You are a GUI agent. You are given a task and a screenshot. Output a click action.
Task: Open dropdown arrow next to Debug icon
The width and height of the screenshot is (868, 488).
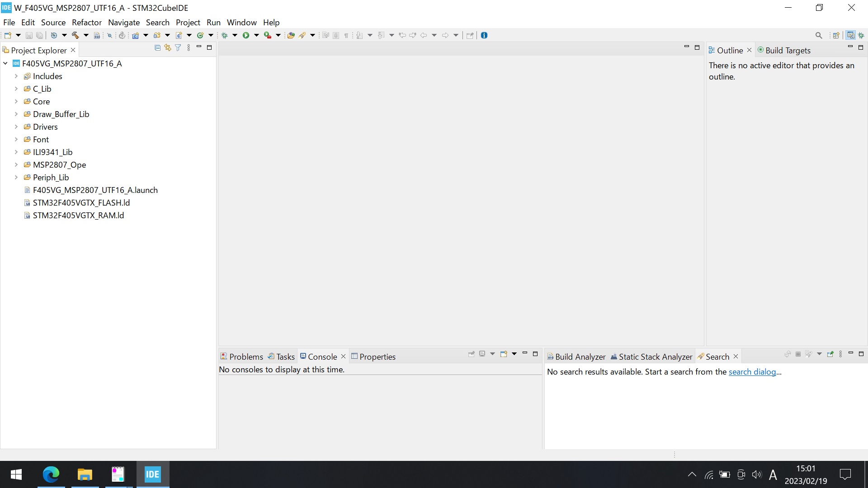click(235, 35)
